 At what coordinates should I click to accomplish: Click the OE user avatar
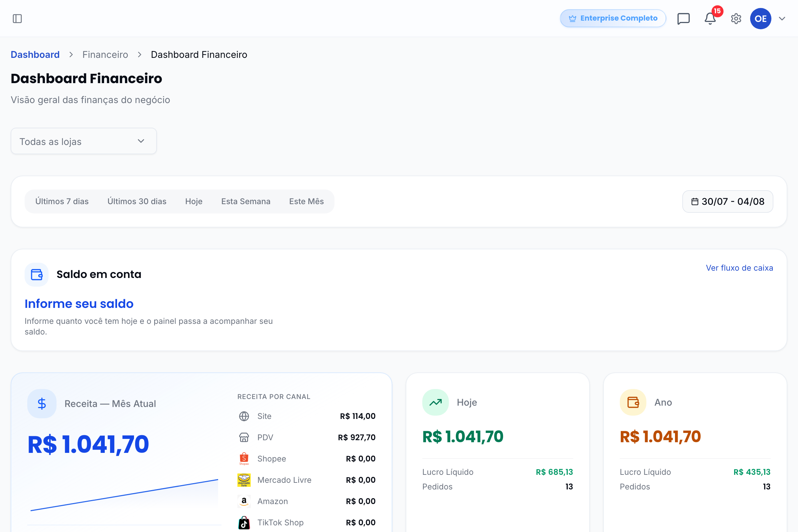(761, 19)
